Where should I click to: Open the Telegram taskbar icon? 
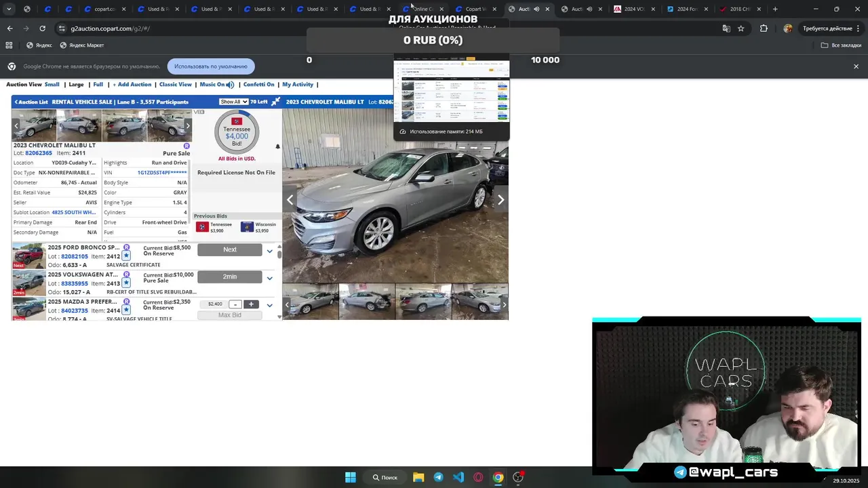tap(438, 477)
